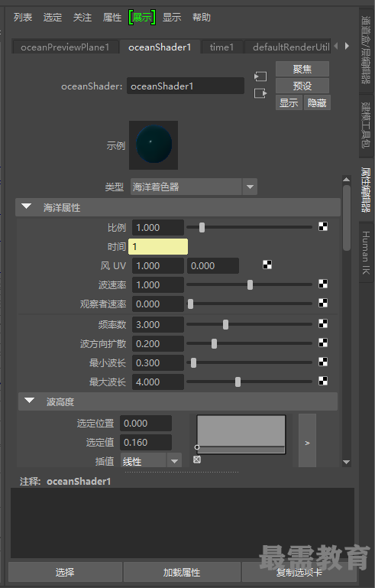Click the map button for 频率数

click(x=323, y=323)
